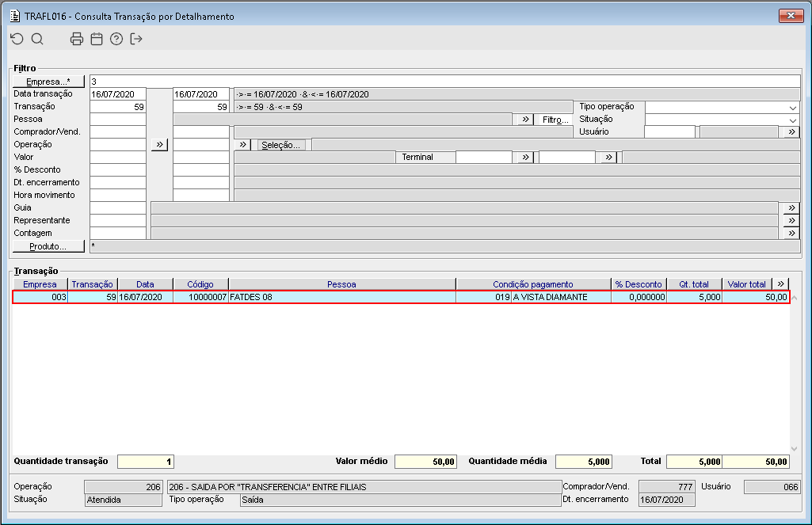Sort by Empresa column header
The width and height of the screenshot is (812, 525).
click(x=40, y=284)
